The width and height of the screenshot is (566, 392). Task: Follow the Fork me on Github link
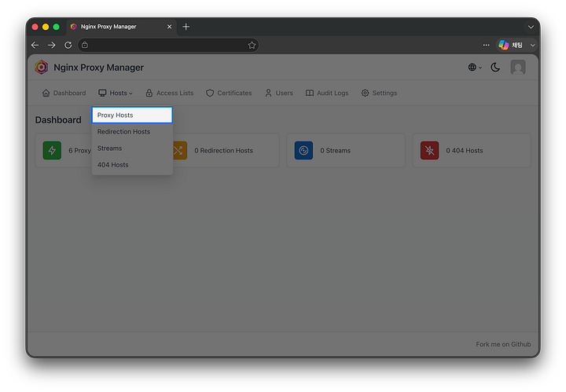(503, 344)
